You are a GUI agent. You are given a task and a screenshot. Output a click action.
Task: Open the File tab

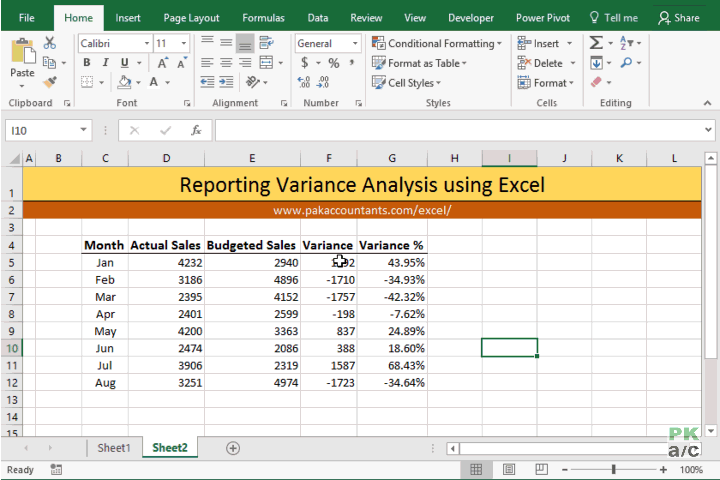coord(27,18)
